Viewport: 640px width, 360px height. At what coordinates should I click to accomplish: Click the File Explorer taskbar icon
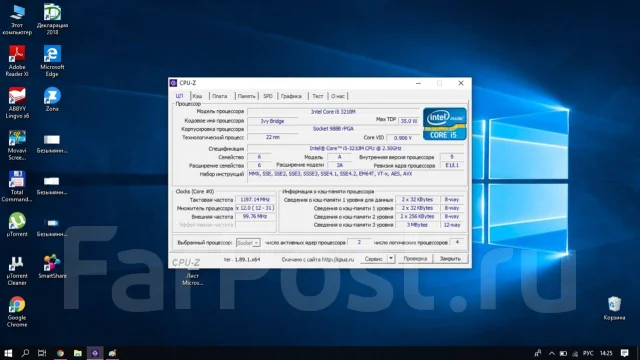(78, 353)
